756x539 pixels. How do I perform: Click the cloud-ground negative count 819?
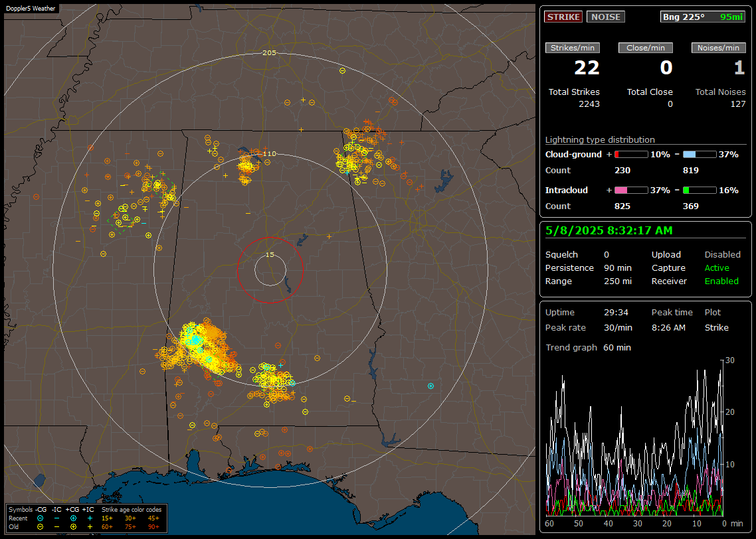point(691,171)
